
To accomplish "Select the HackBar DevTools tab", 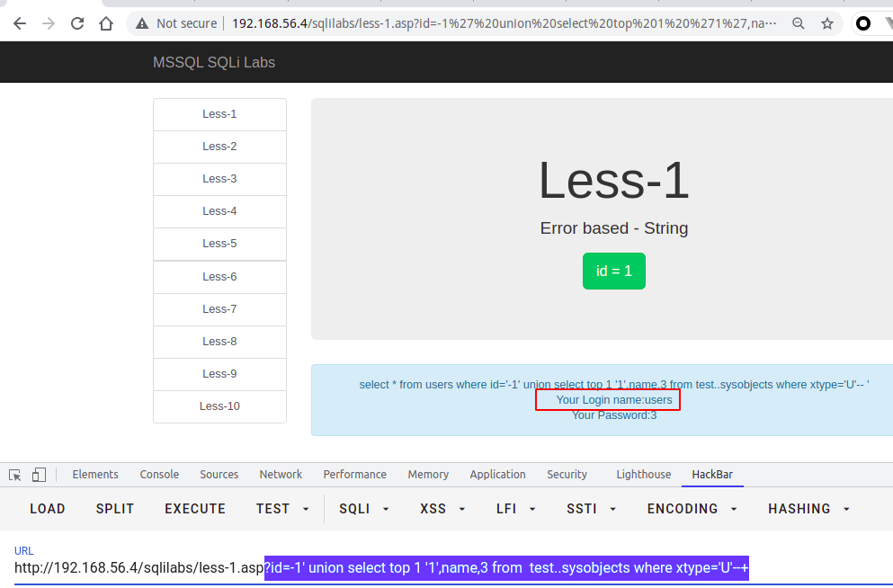I will [x=712, y=475].
